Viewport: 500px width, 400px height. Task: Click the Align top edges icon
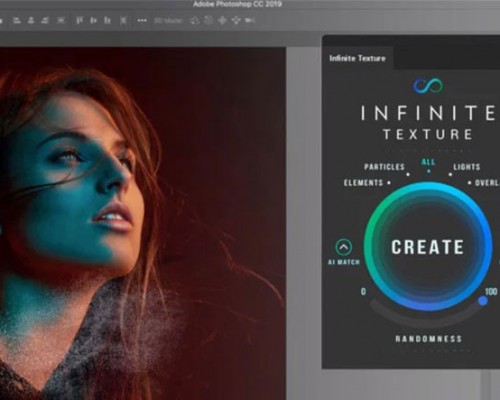coord(79,20)
